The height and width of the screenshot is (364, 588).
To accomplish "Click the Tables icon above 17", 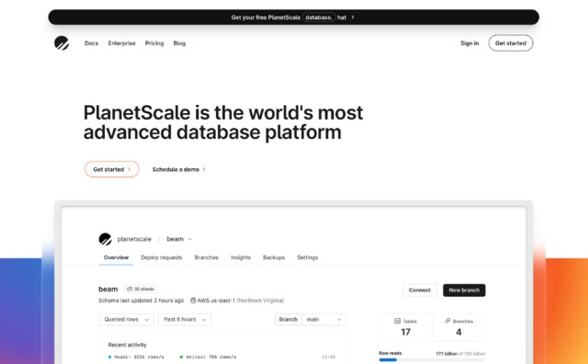I will coord(397,321).
